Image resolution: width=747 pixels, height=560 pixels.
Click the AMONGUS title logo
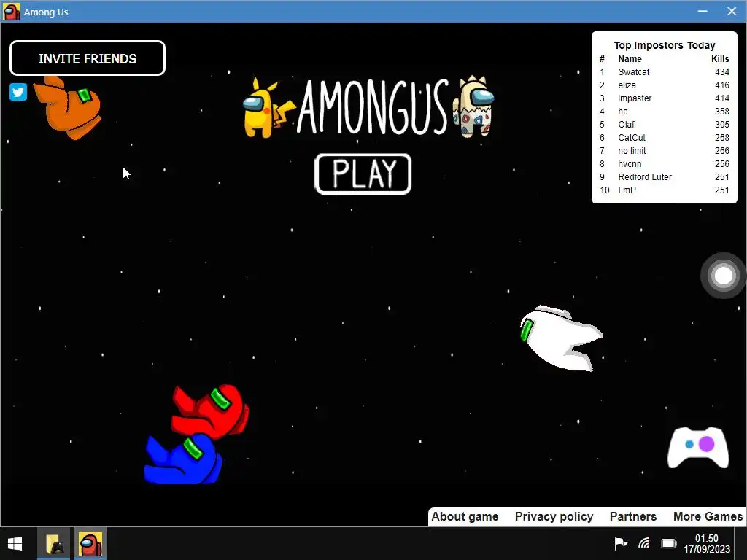tap(373, 106)
